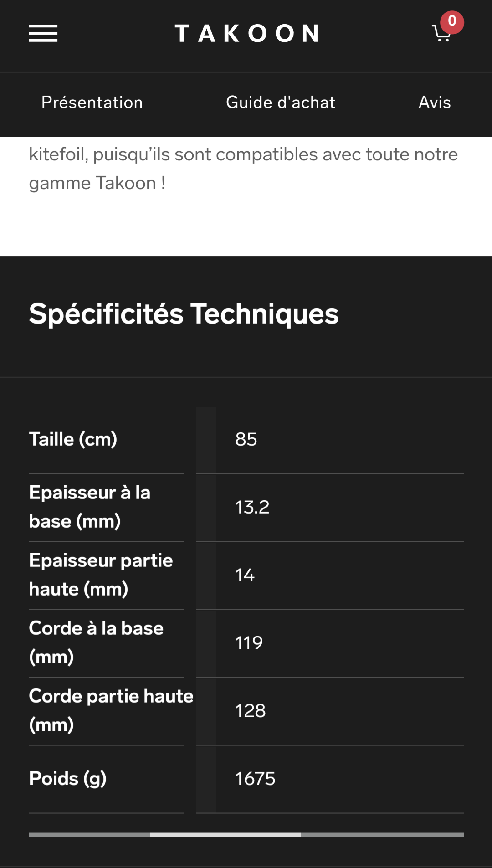This screenshot has width=492, height=868.
Task: Click the red cart count badge
Action: click(452, 21)
